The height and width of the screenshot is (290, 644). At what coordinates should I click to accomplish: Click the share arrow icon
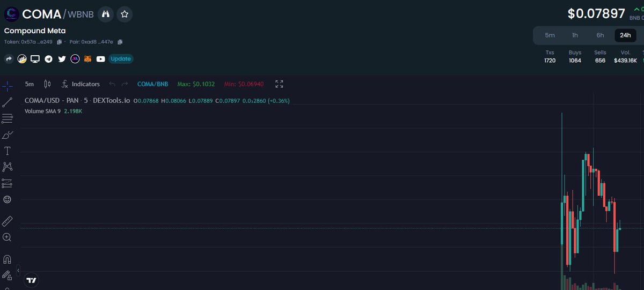(9, 59)
